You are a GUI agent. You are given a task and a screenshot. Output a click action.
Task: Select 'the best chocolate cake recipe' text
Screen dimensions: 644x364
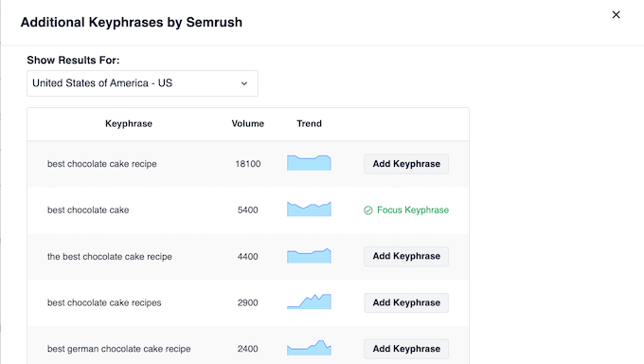110,257
